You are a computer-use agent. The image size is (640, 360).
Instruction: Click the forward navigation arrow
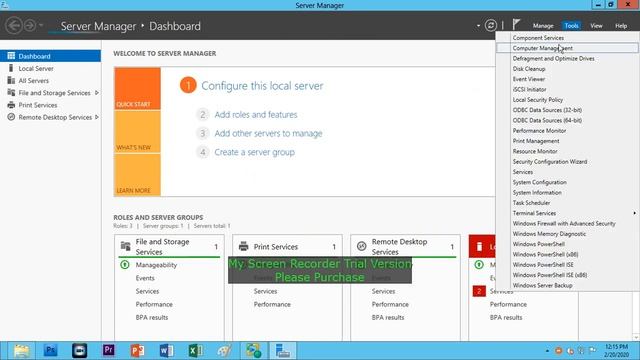coord(30,26)
